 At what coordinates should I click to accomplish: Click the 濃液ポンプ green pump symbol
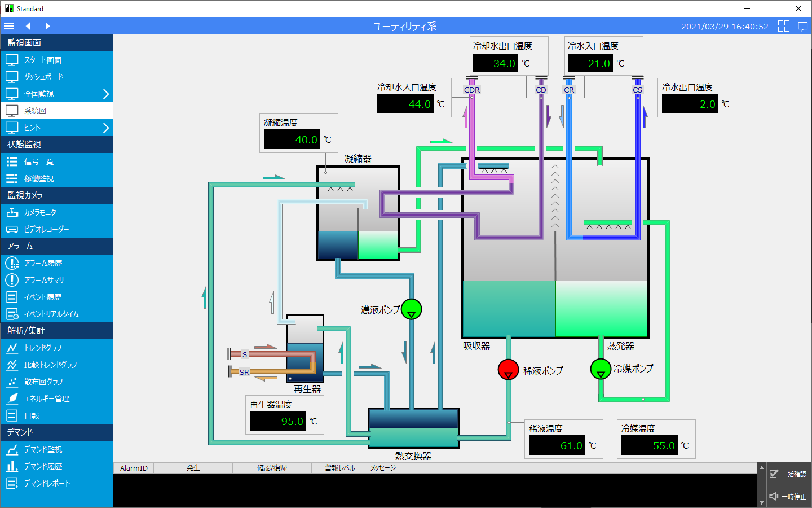(412, 309)
